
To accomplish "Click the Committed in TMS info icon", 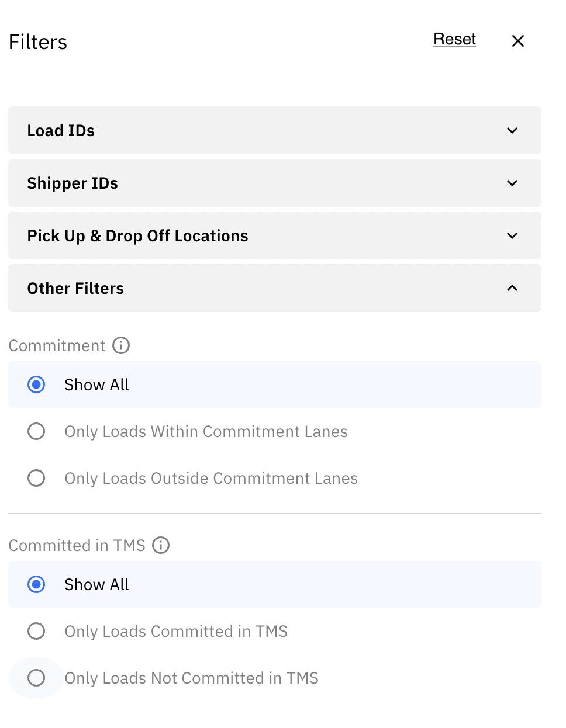I will (161, 545).
